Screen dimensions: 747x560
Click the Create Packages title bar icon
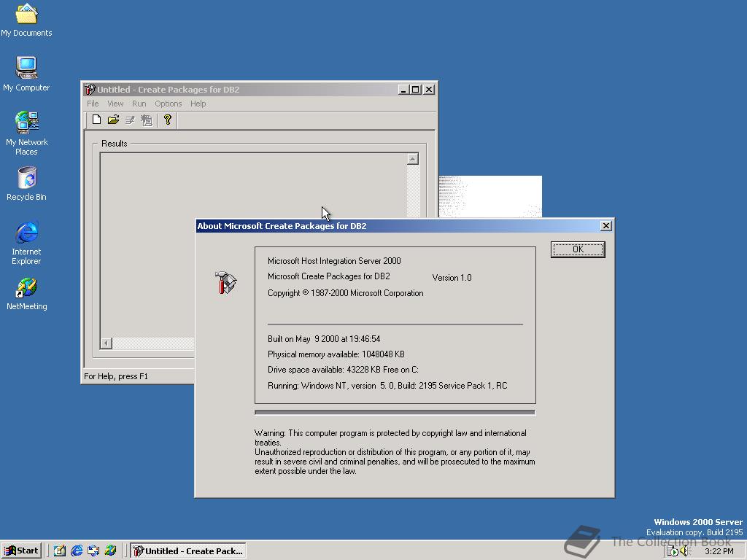[90, 90]
